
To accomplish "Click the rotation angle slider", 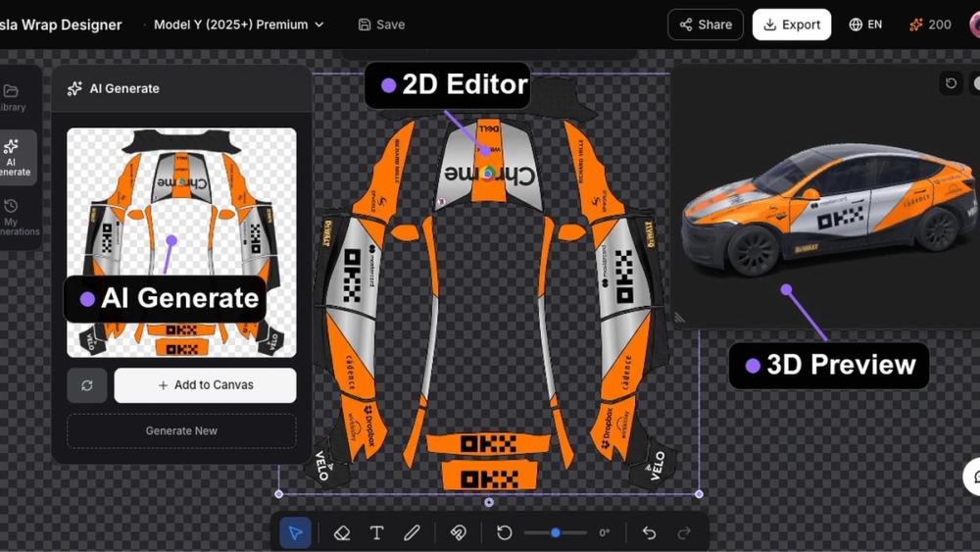I will 555,532.
